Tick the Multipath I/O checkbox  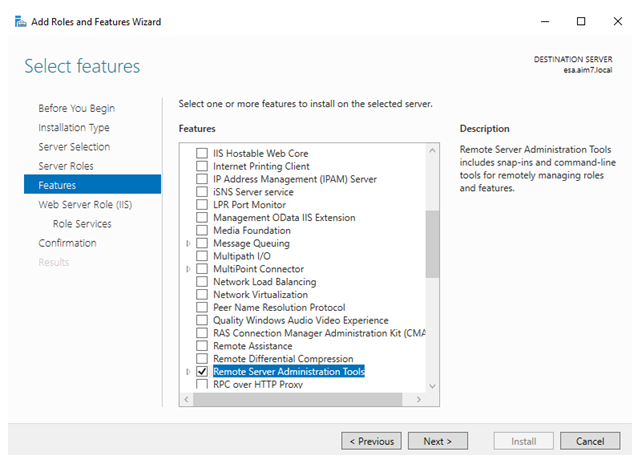pyautogui.click(x=202, y=256)
